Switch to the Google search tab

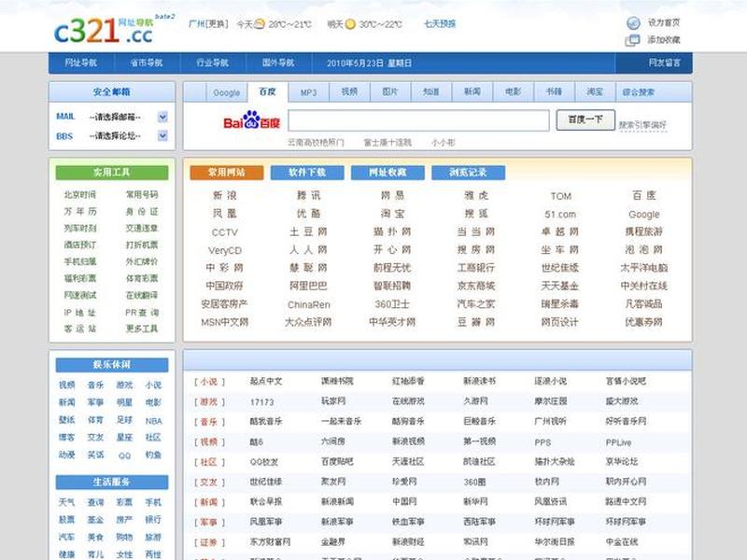[227, 92]
